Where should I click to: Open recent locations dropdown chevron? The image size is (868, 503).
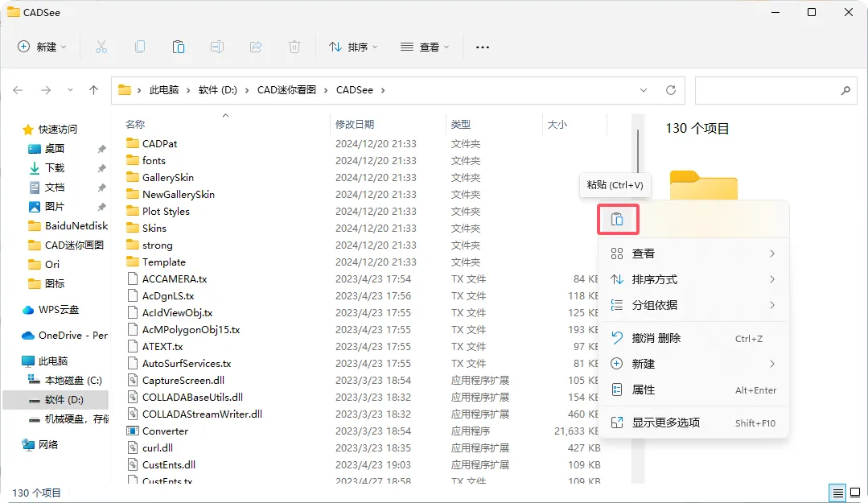click(70, 90)
